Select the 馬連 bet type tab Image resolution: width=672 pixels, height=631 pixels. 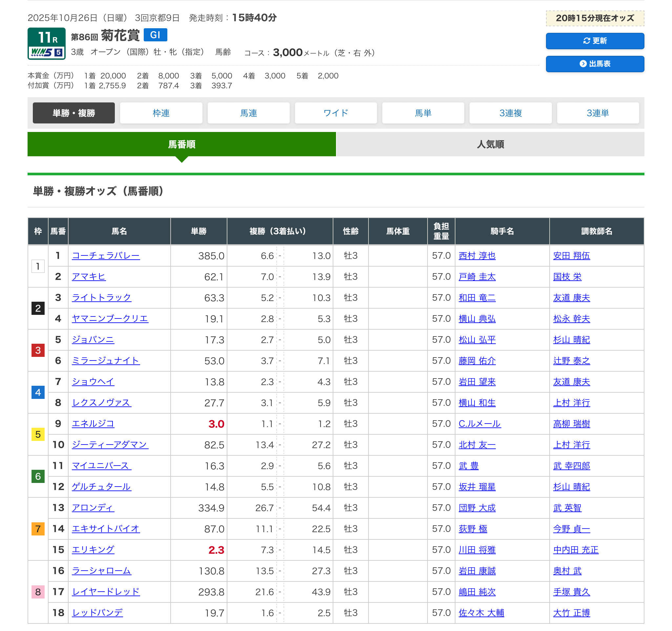click(248, 113)
